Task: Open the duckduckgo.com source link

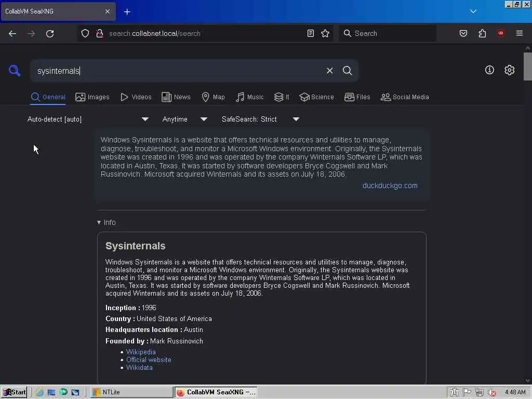Action: [x=390, y=185]
